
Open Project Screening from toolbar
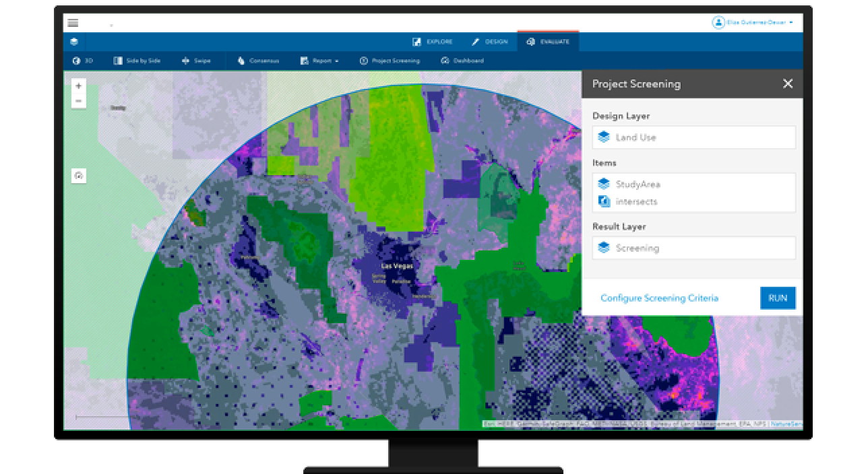(x=390, y=61)
